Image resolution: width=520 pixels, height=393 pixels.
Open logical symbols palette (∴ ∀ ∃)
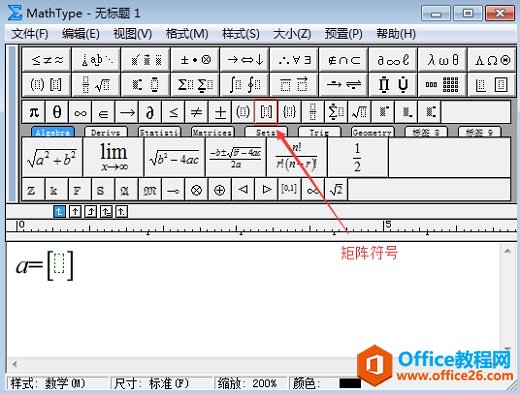tap(294, 60)
